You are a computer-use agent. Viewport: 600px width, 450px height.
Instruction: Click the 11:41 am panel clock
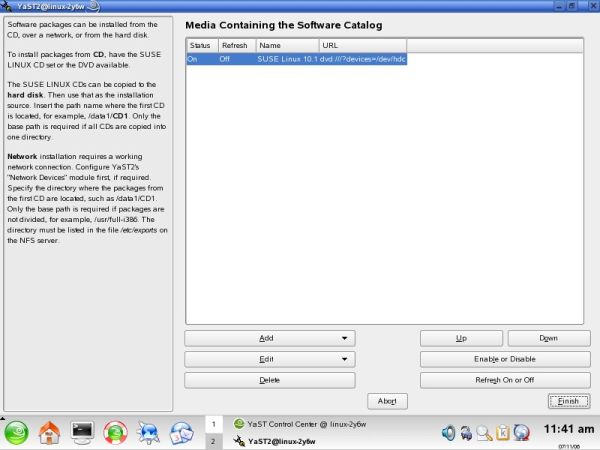pyautogui.click(x=569, y=429)
